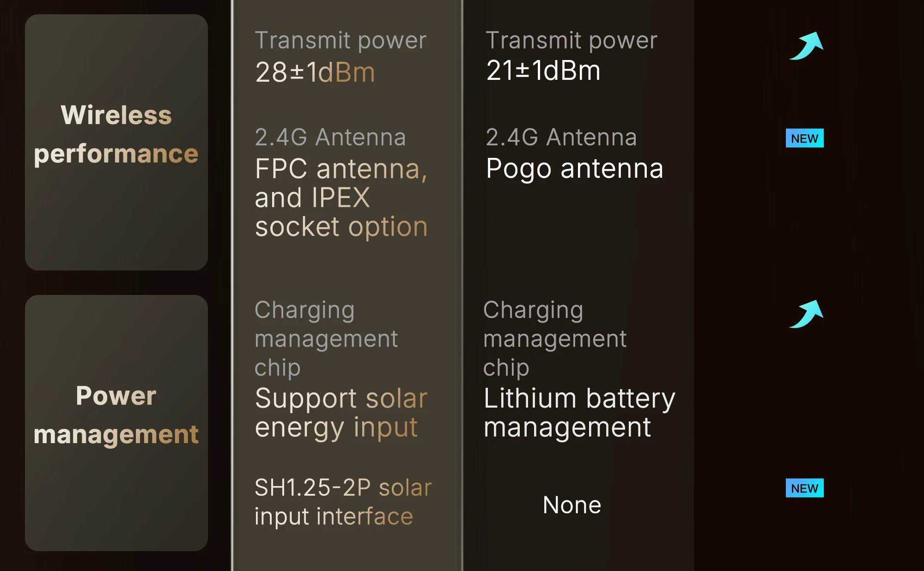Select the Wireless performance category card

coord(116,142)
